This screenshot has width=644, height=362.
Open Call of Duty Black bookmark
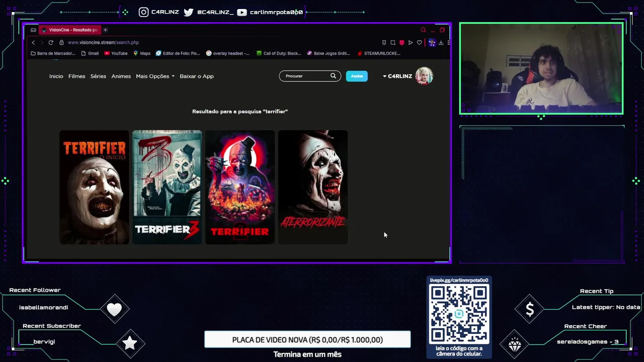pos(279,53)
